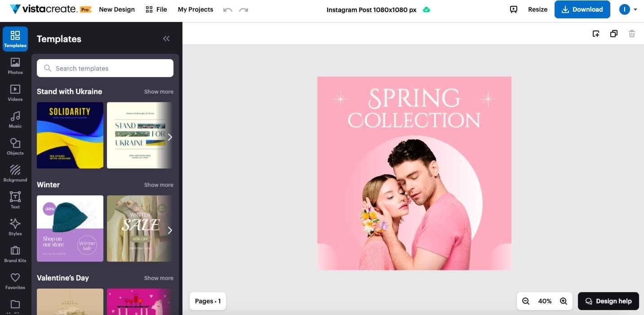
Task: Open the Text sidebar panel
Action: [15, 201]
